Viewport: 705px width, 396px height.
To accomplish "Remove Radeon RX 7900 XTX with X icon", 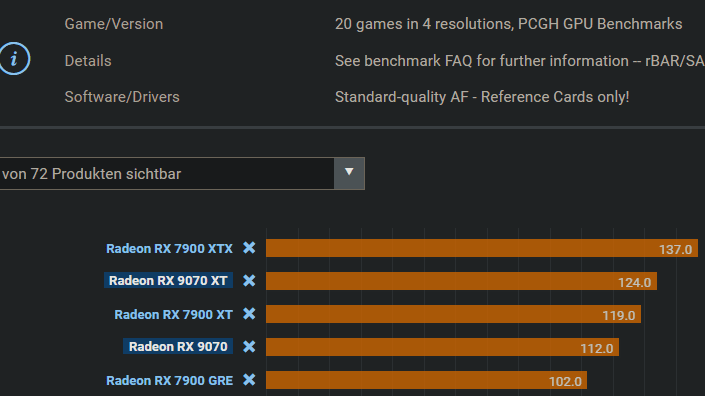I will pos(249,248).
